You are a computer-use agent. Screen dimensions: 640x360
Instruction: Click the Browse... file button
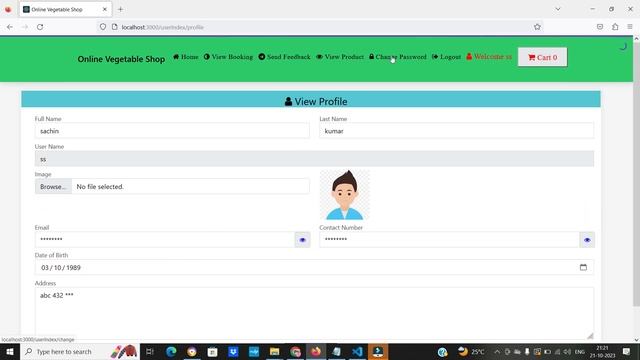click(53, 187)
